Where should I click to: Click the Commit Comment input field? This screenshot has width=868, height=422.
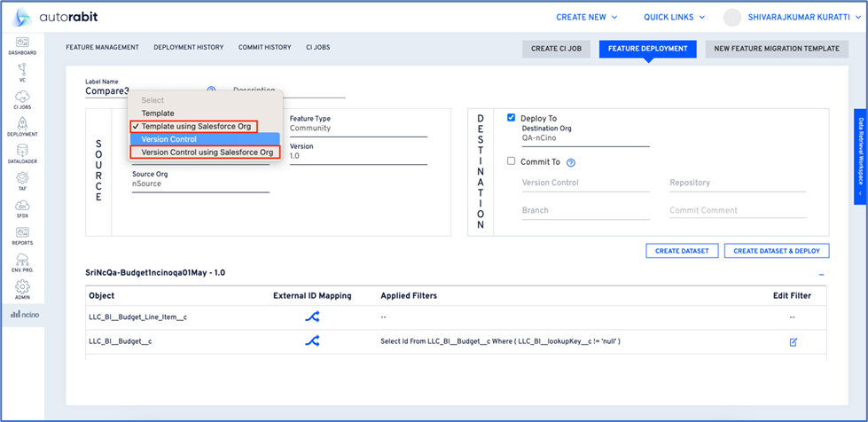pos(736,211)
